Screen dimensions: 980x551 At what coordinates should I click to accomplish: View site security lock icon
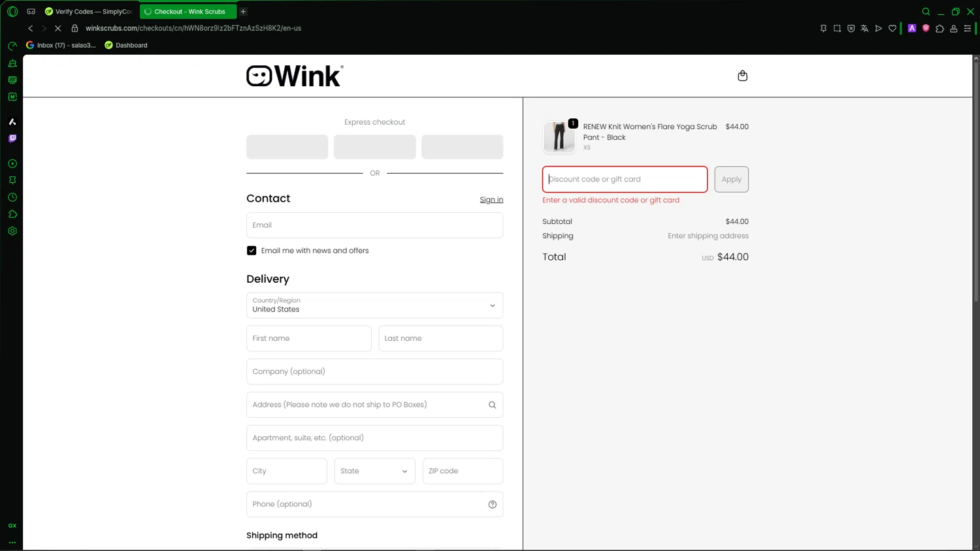pyautogui.click(x=74, y=29)
